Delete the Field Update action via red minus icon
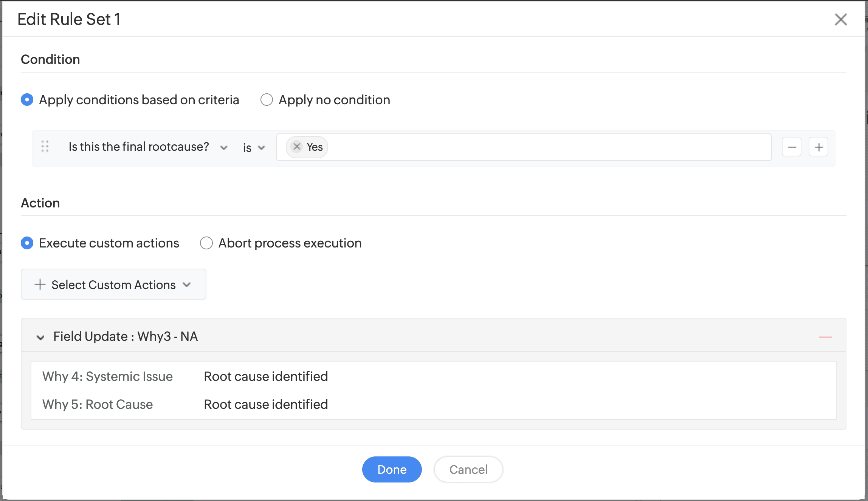Image resolution: width=868 pixels, height=501 pixels. [826, 336]
